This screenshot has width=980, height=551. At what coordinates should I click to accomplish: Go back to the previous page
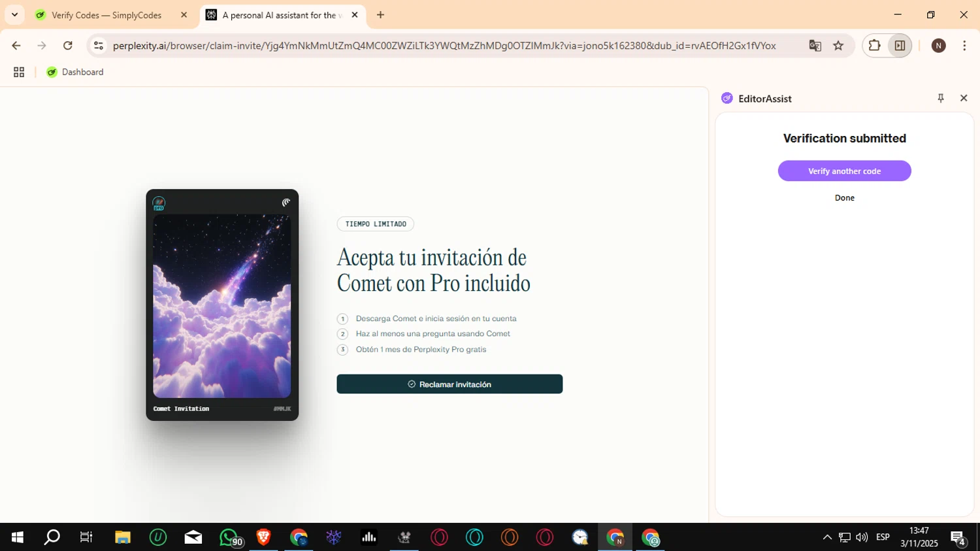[x=16, y=45]
